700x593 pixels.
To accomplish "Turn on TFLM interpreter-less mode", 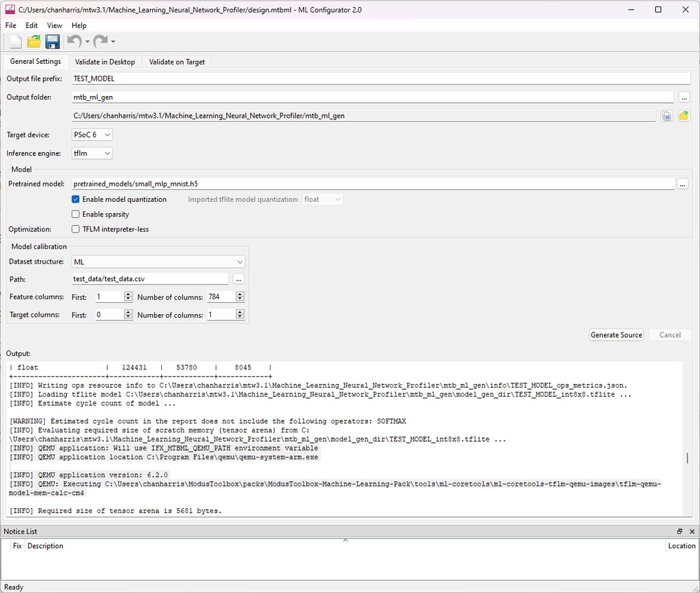I will pos(75,229).
